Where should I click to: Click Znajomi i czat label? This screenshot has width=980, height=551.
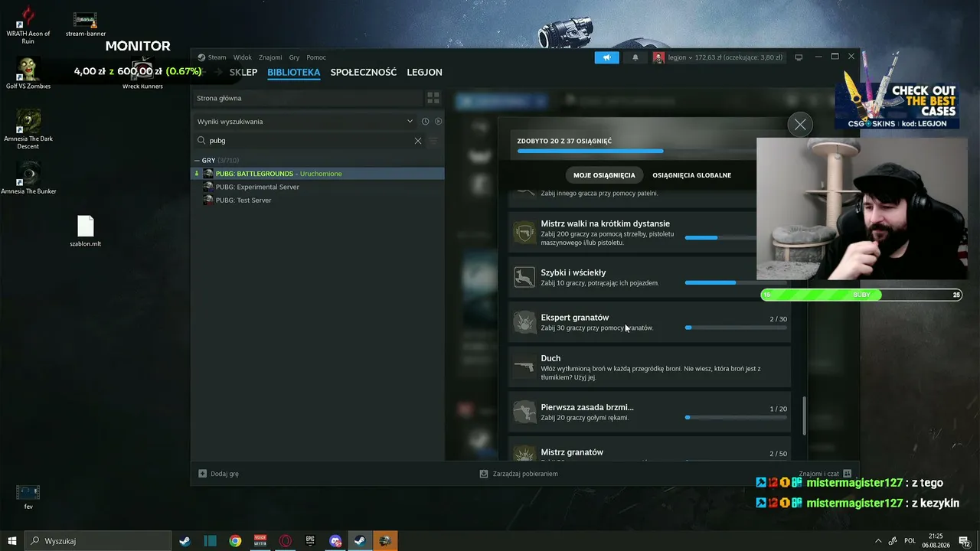818,474
